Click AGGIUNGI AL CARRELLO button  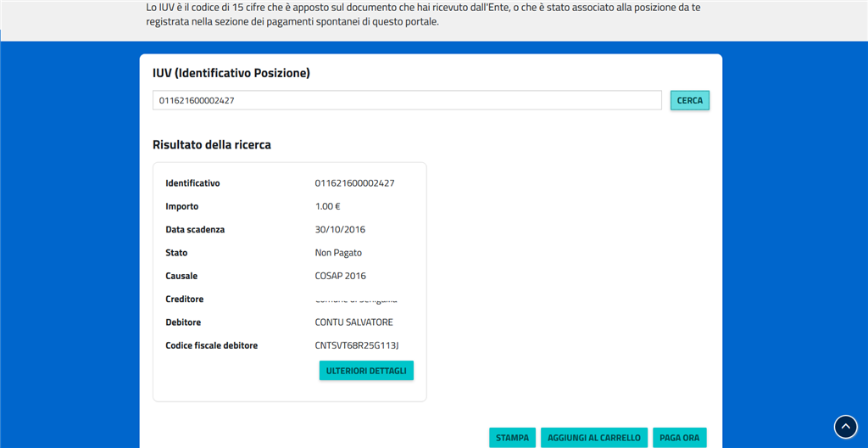[x=593, y=438]
